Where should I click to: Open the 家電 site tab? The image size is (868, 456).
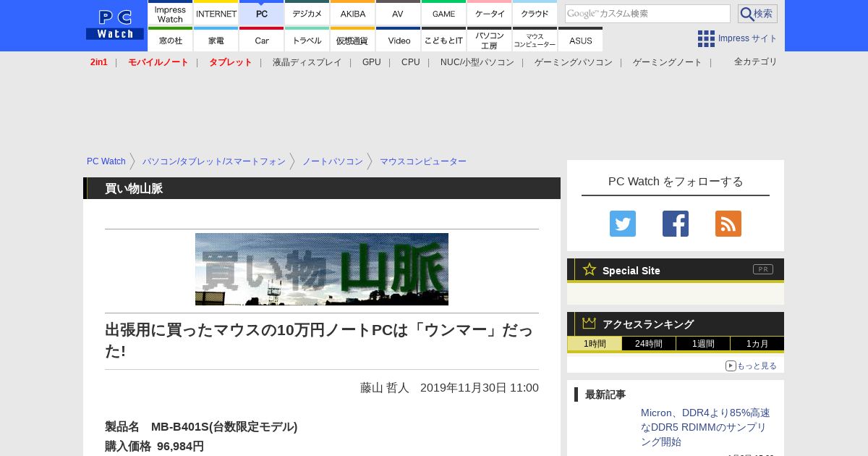(216, 39)
